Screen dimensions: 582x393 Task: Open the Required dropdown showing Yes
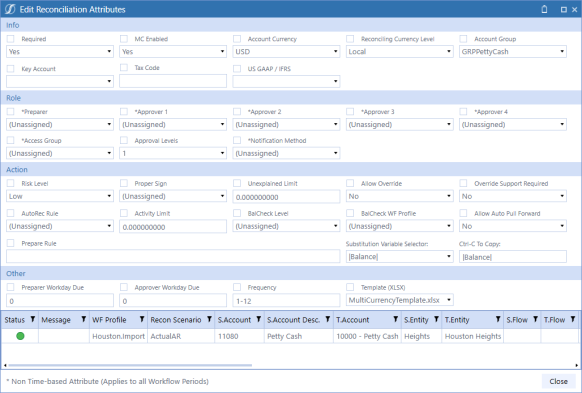point(60,52)
